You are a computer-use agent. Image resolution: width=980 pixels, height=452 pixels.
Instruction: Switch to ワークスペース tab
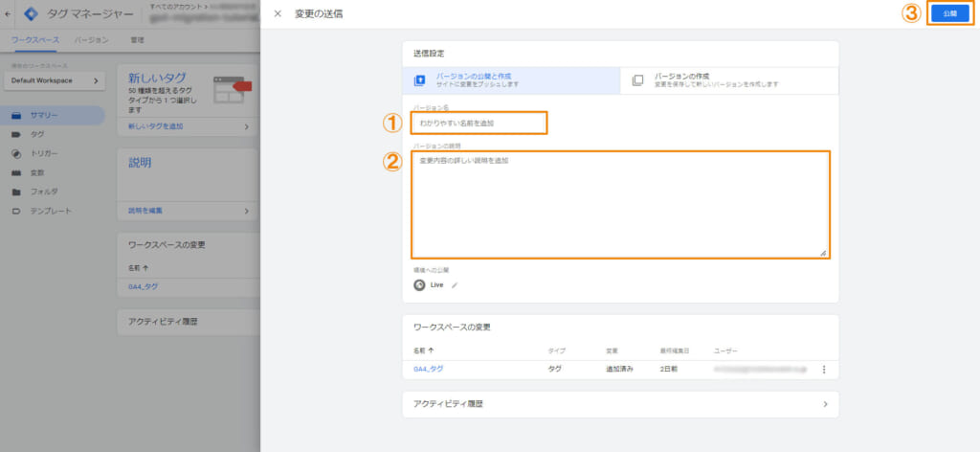pyautogui.click(x=35, y=40)
